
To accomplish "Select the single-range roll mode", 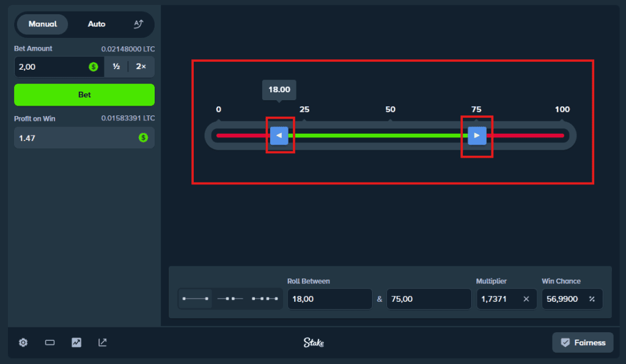I will tap(196, 299).
